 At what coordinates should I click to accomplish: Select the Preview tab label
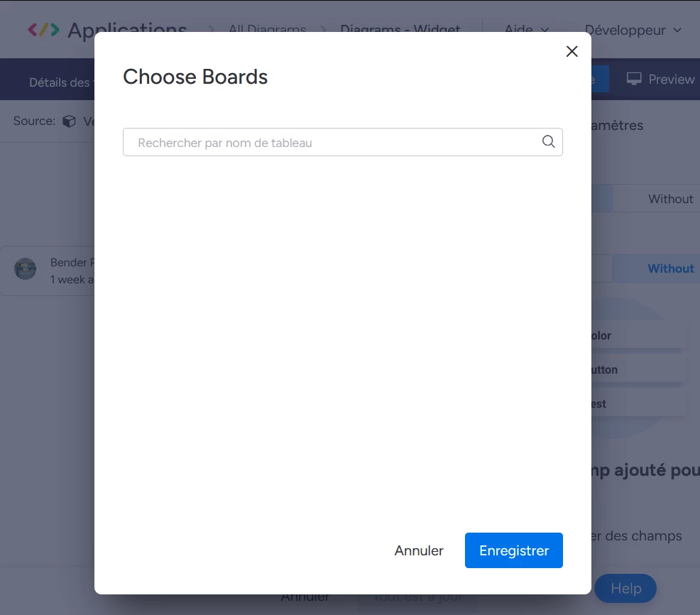671,79
